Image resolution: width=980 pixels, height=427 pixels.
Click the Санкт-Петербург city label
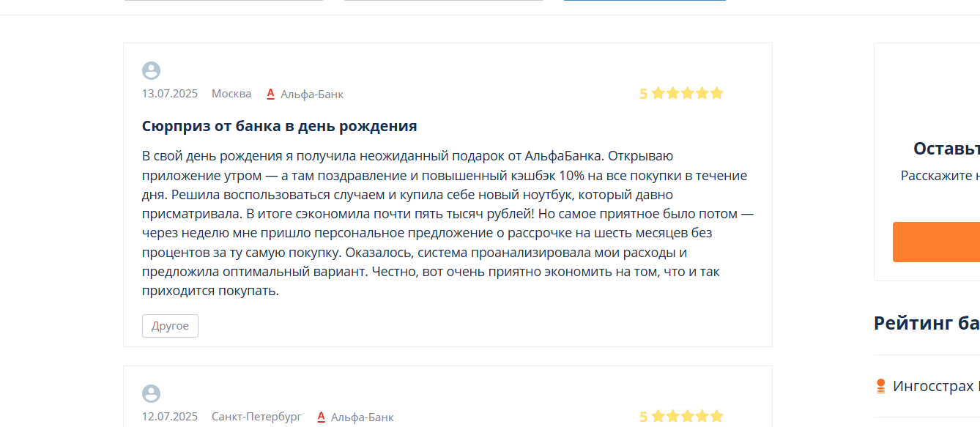256,417
